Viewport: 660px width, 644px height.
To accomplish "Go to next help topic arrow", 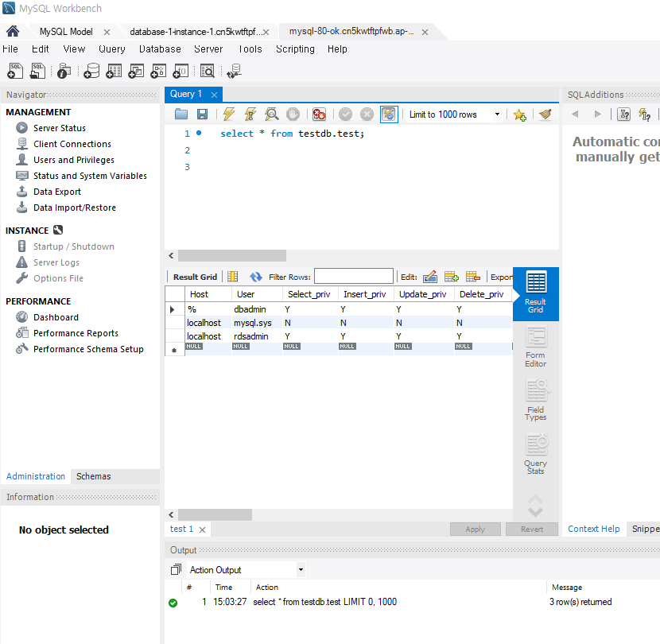I will coord(597,114).
